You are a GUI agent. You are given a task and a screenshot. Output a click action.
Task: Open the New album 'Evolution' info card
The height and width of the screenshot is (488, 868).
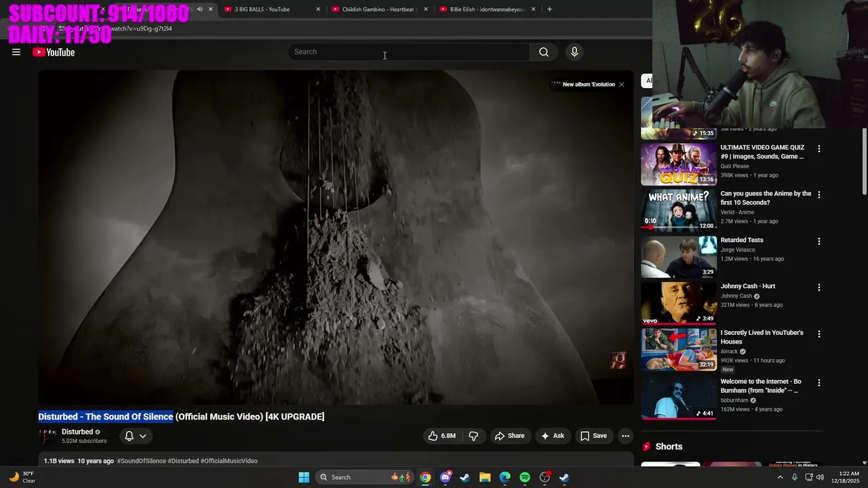(x=583, y=85)
